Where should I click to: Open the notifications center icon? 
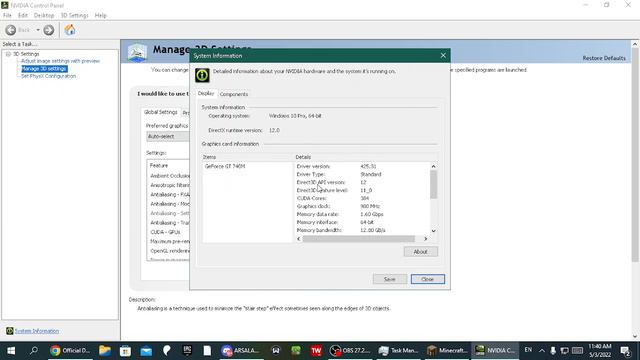point(625,350)
